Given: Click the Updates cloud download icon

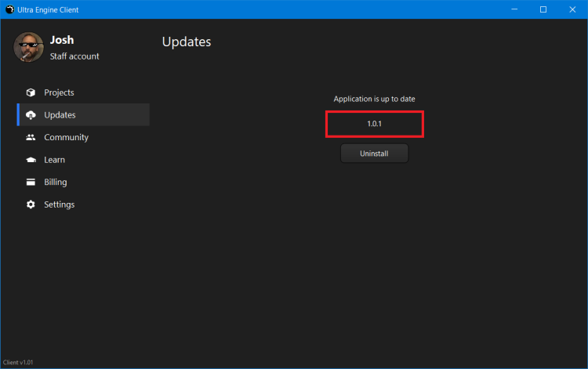Looking at the screenshot, I should point(31,115).
